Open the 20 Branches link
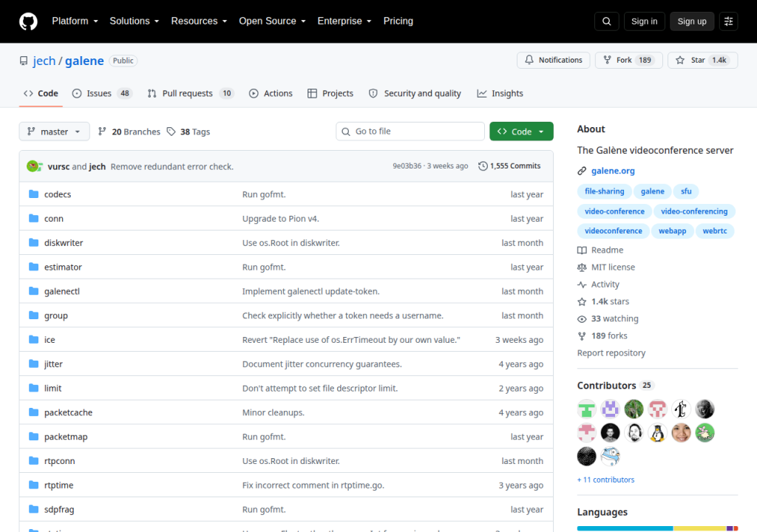 129,132
